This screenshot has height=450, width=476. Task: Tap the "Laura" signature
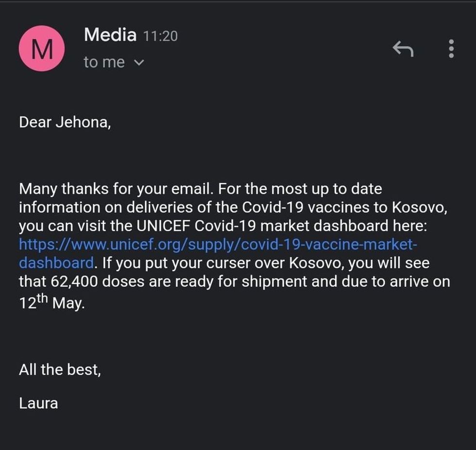click(38, 403)
